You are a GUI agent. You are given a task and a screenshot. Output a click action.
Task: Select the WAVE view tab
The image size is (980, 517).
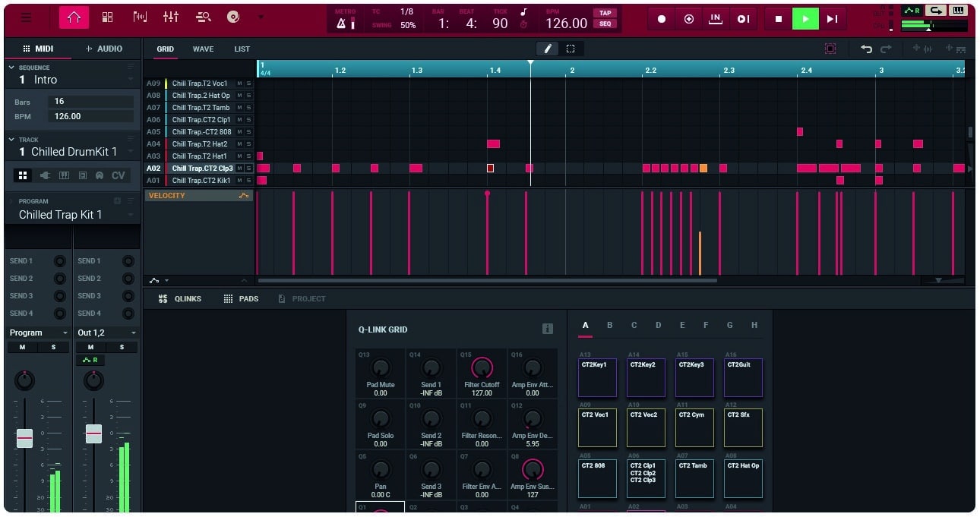tap(203, 49)
